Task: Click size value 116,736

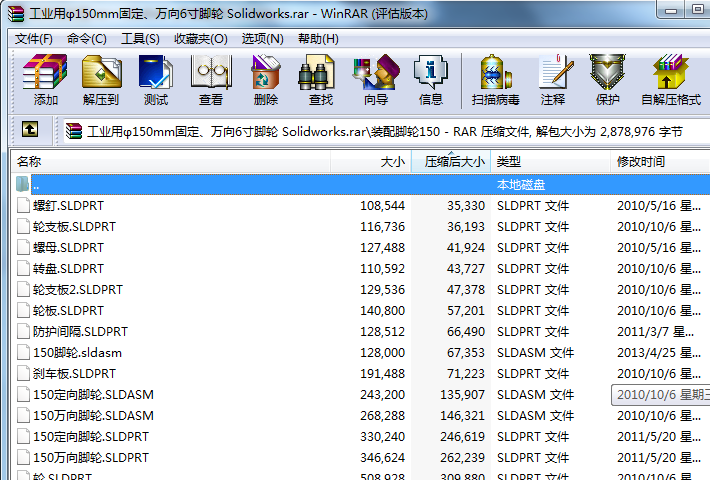Action: click(x=383, y=226)
